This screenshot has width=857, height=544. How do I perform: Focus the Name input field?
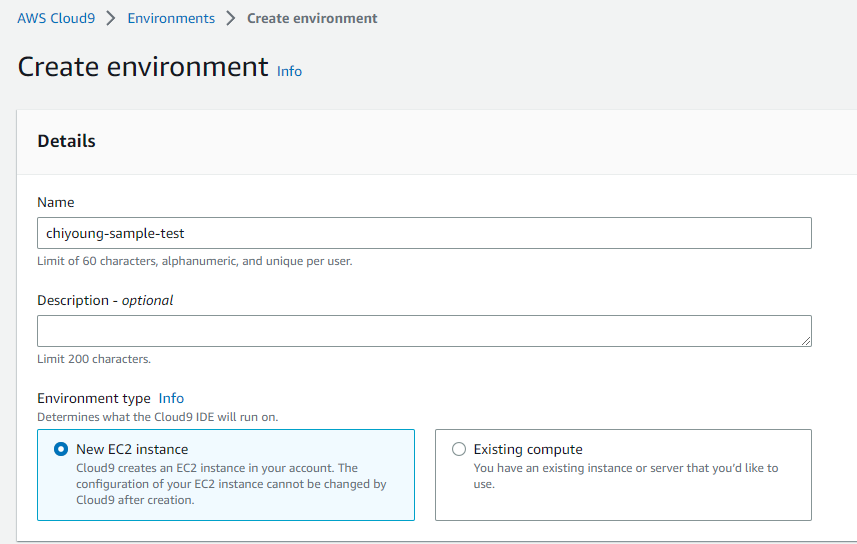coord(424,233)
